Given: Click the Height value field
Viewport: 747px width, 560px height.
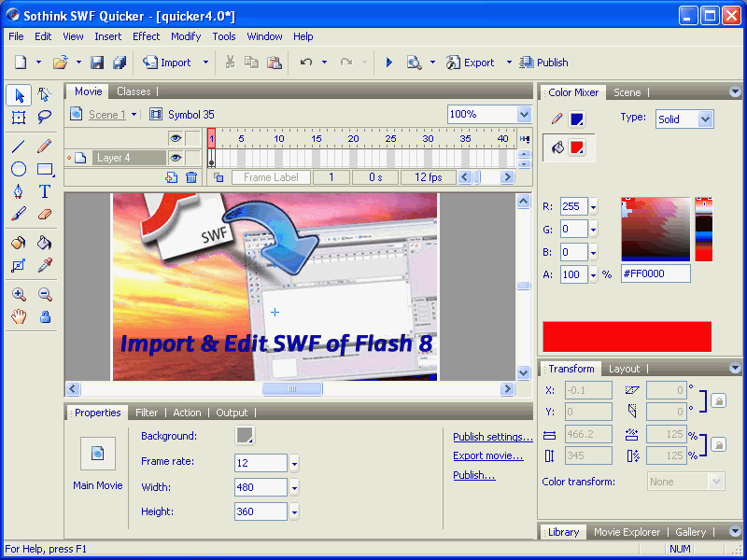Looking at the screenshot, I should click(261, 511).
